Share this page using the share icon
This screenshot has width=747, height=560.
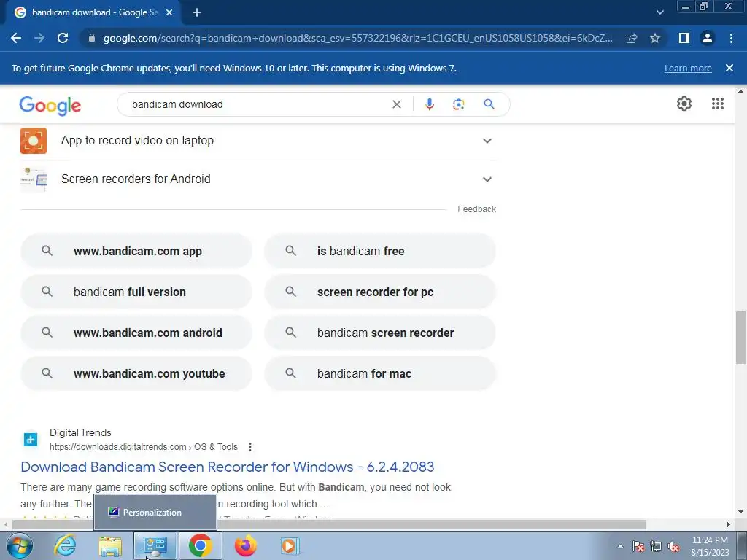pos(632,38)
